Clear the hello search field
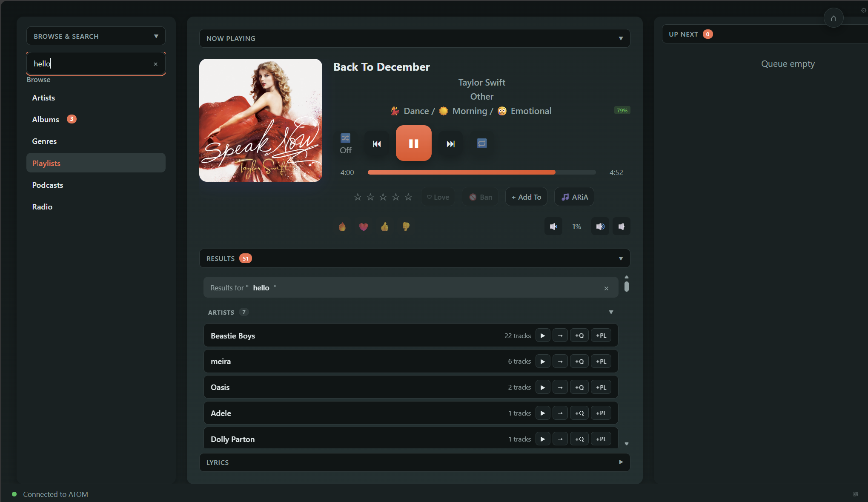This screenshot has height=502, width=868. pyautogui.click(x=155, y=64)
